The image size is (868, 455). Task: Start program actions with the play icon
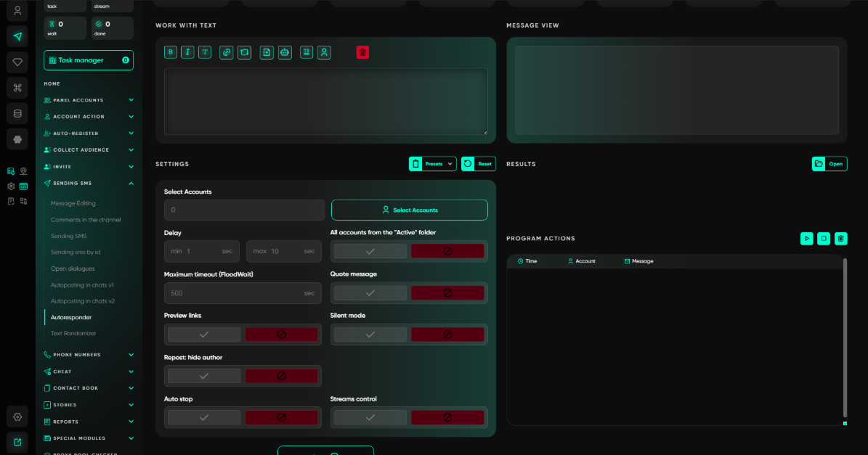806,238
